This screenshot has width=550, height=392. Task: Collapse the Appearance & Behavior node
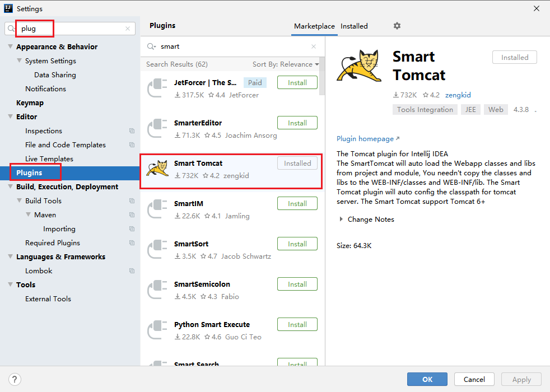pyautogui.click(x=11, y=46)
